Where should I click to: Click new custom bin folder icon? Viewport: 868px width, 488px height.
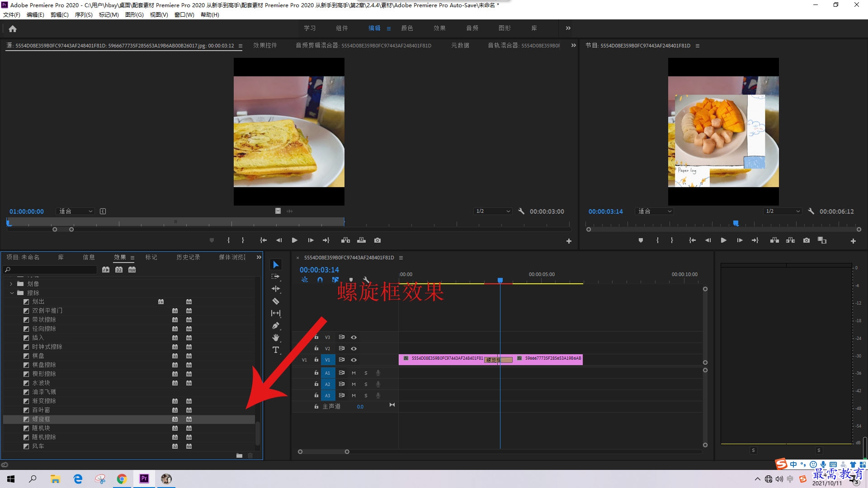(239, 455)
